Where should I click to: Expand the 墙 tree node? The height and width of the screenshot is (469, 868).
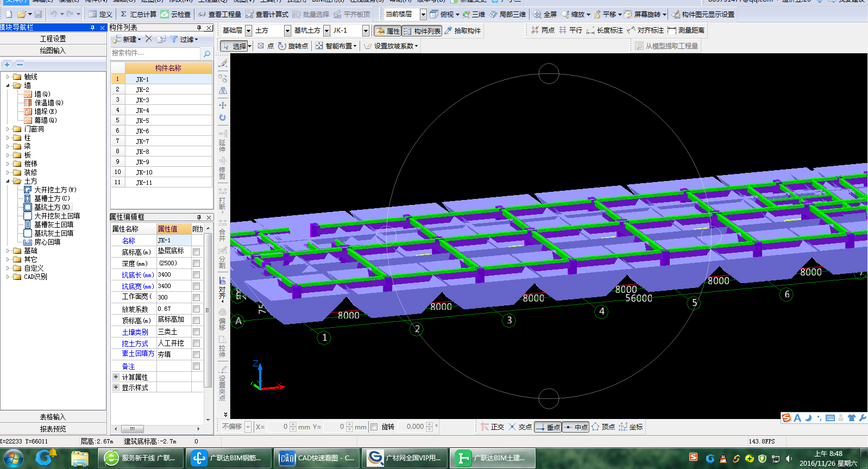click(x=8, y=85)
